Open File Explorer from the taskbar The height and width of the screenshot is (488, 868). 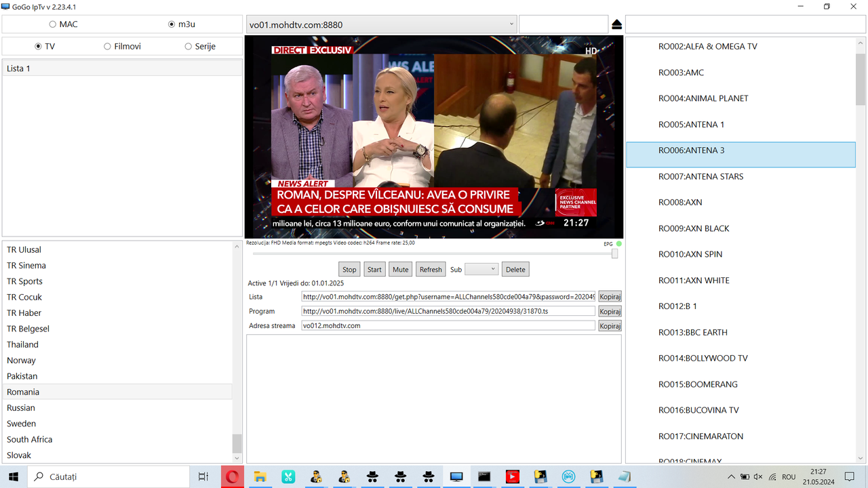point(260,476)
